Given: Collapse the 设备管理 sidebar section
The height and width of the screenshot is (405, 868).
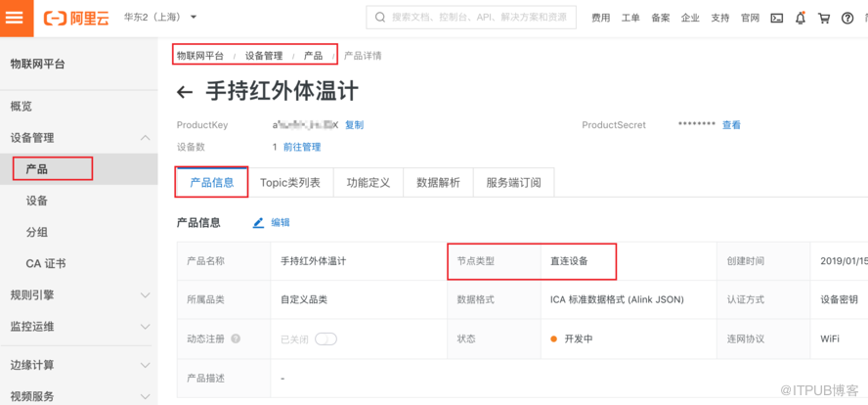Looking at the screenshot, I should pyautogui.click(x=145, y=138).
